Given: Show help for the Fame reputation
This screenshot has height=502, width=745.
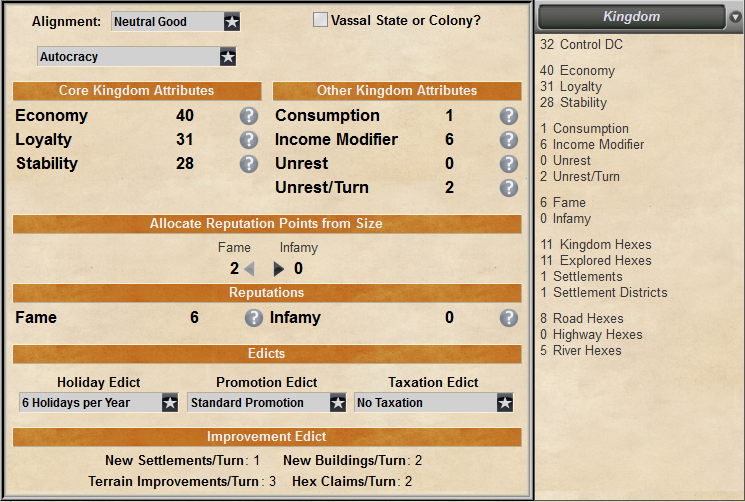Looking at the screenshot, I should click(254, 318).
